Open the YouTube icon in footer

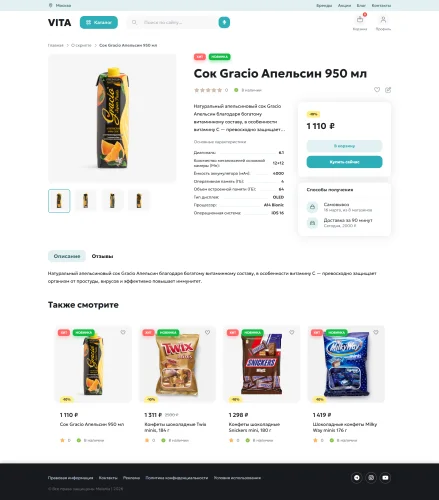click(x=385, y=478)
